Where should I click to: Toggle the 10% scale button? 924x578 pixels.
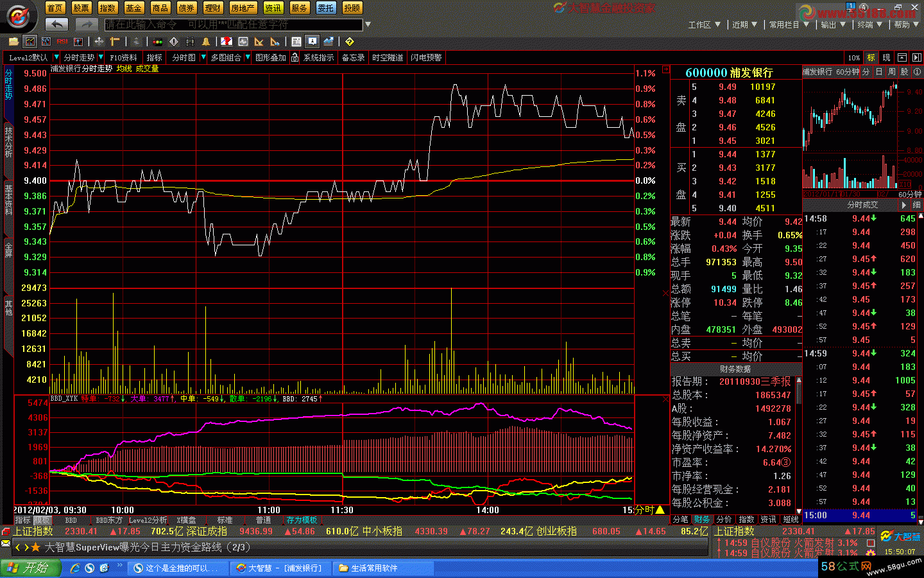[853, 58]
